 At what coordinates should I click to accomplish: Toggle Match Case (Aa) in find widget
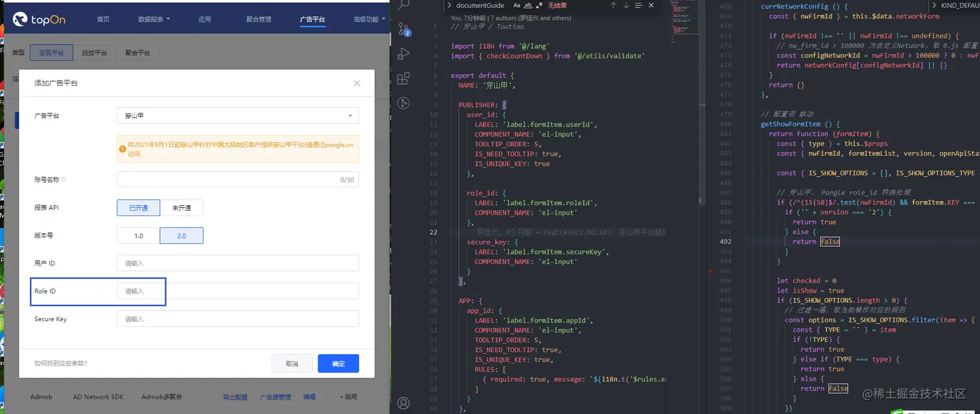(x=517, y=5)
